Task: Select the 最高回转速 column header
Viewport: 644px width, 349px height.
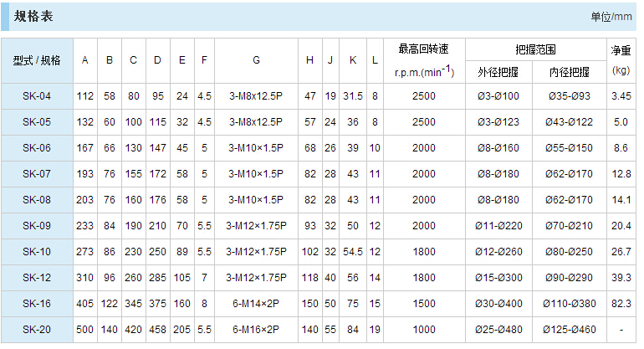Action: tap(423, 49)
